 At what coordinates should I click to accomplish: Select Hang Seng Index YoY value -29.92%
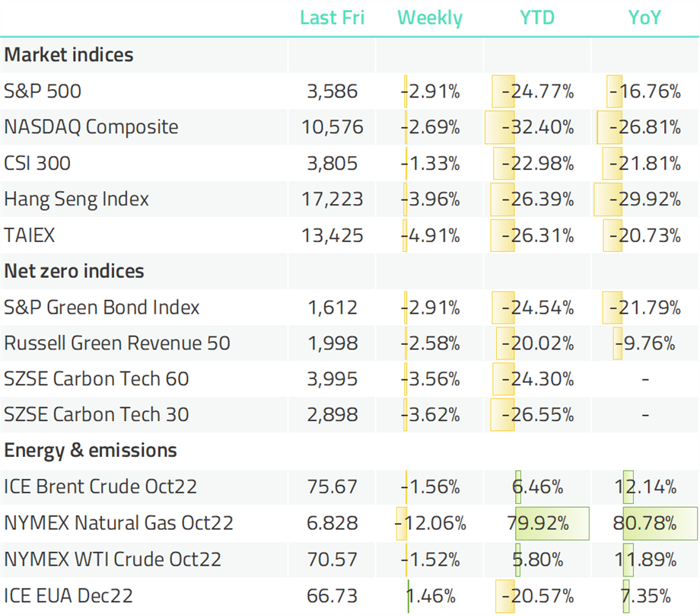tap(645, 199)
